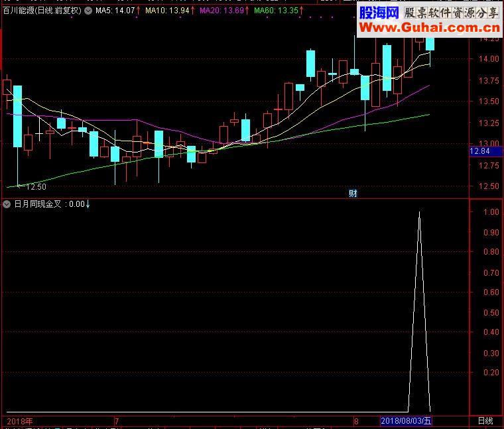Click the 0.80 indicator axis label
The width and height of the screenshot is (504, 429).
tap(491, 251)
